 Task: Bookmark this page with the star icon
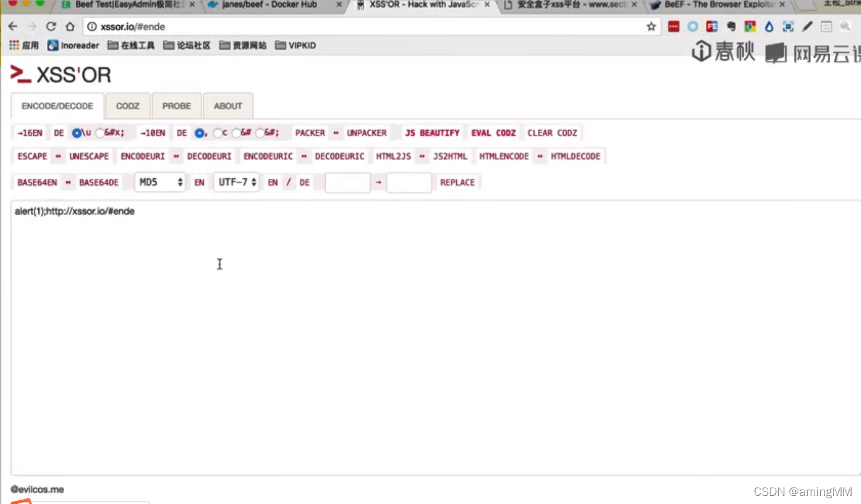(x=651, y=27)
